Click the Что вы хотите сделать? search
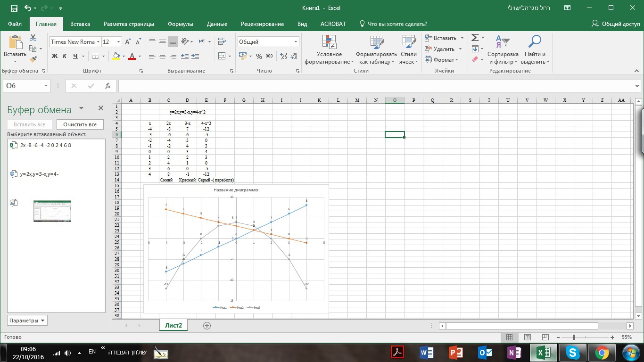The height and width of the screenshot is (362, 644). 394,24
